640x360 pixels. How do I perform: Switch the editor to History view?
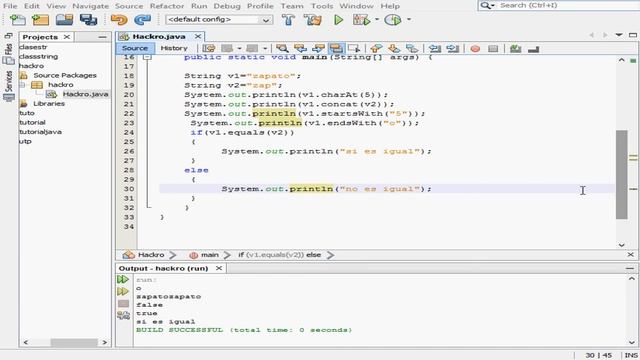(174, 48)
